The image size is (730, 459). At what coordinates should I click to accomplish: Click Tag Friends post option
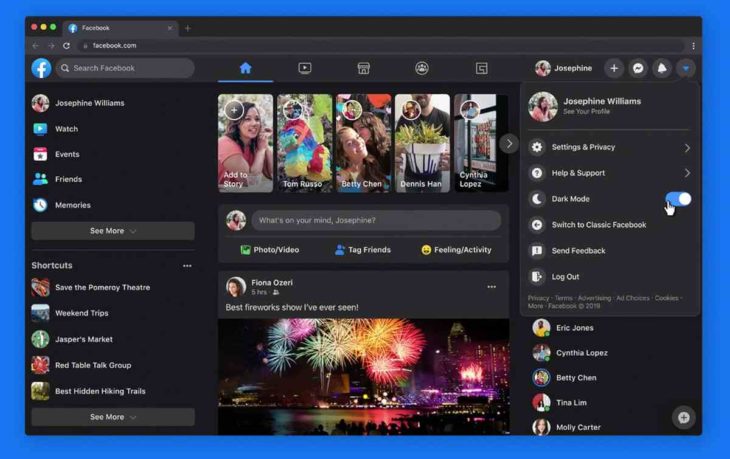click(x=363, y=250)
